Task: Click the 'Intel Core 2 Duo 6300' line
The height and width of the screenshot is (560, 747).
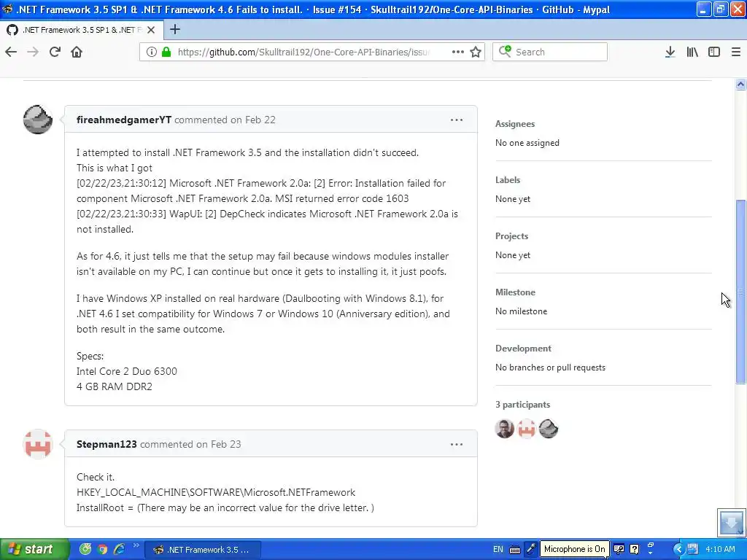Action: point(127,371)
